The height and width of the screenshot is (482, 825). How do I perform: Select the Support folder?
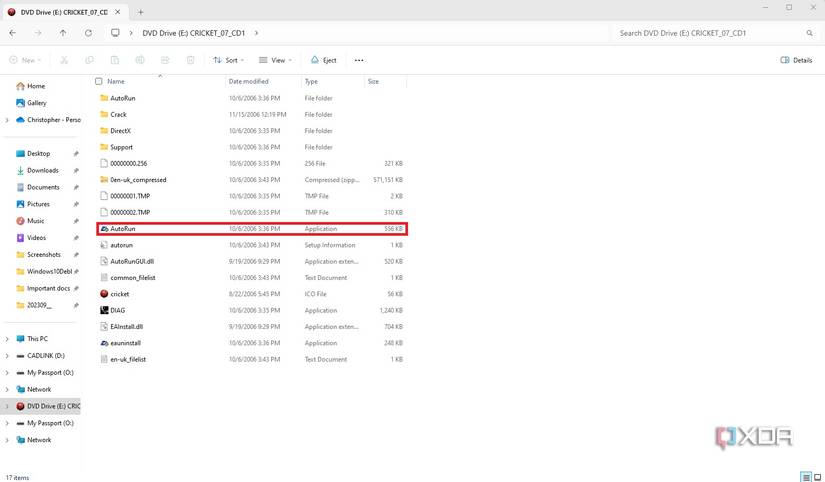(x=252, y=147)
